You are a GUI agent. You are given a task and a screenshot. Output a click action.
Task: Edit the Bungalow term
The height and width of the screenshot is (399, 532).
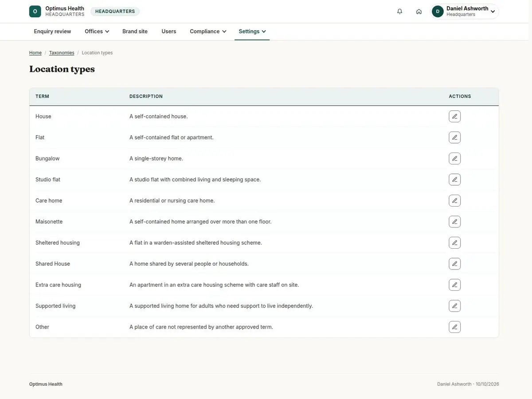coord(454,159)
